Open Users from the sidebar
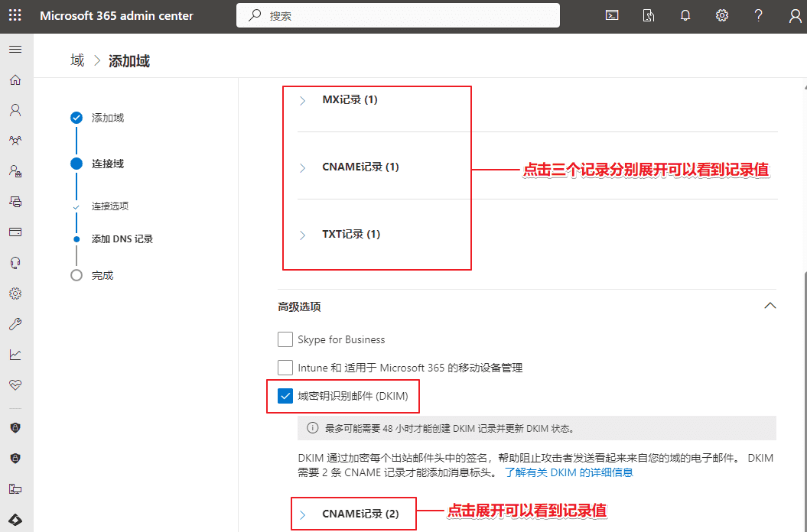 click(x=15, y=110)
